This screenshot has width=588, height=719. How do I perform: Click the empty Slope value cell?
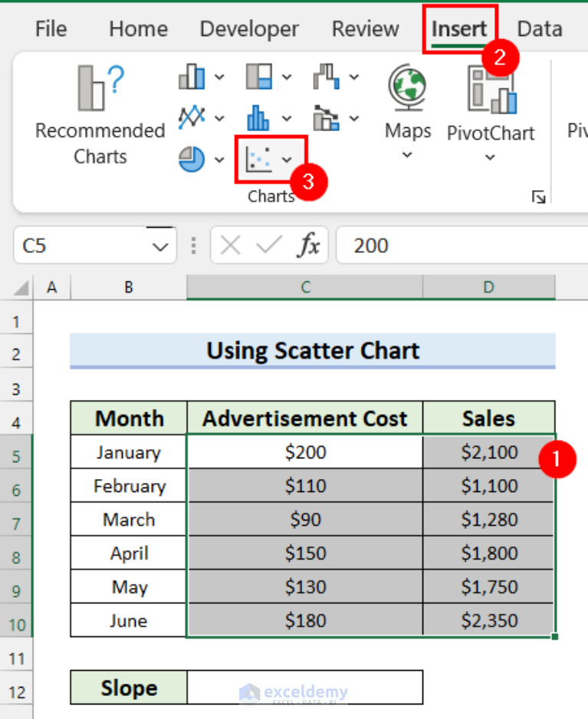[305, 688]
